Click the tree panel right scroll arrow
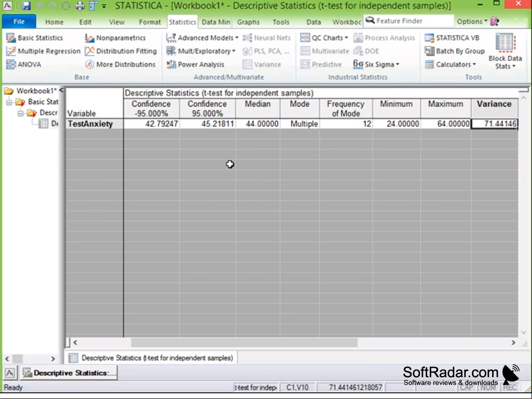This screenshot has width=532, height=399. [53, 359]
